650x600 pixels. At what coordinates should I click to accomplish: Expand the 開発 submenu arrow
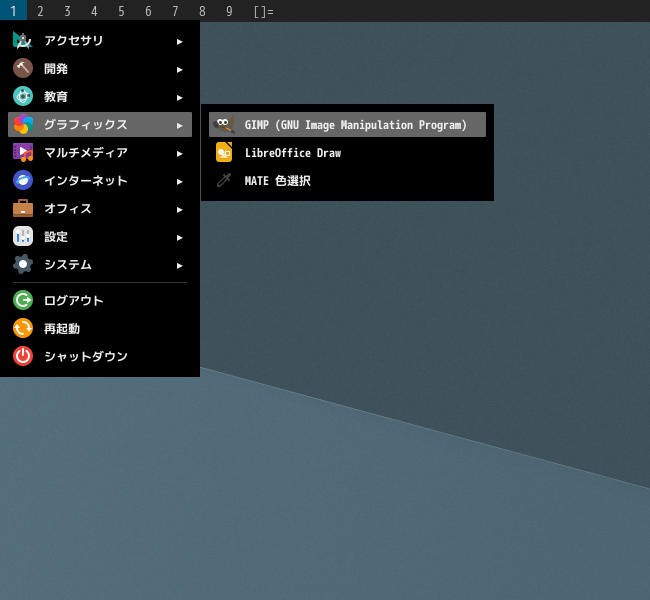179,70
